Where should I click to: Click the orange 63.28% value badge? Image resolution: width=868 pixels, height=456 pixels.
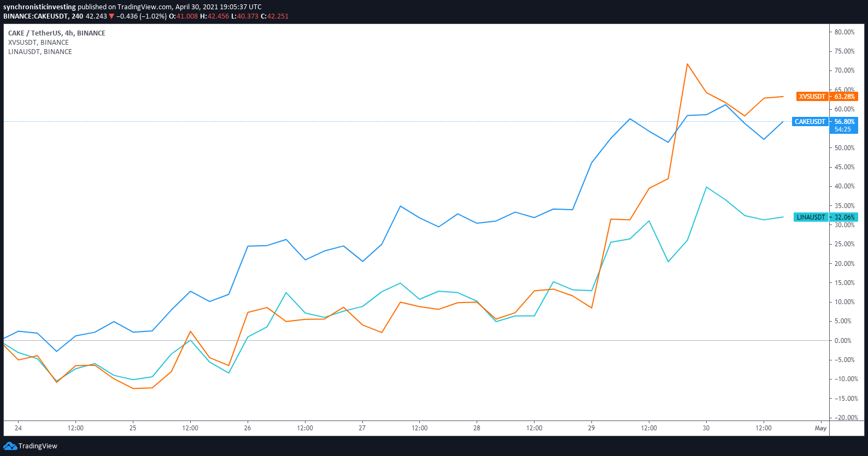(844, 97)
